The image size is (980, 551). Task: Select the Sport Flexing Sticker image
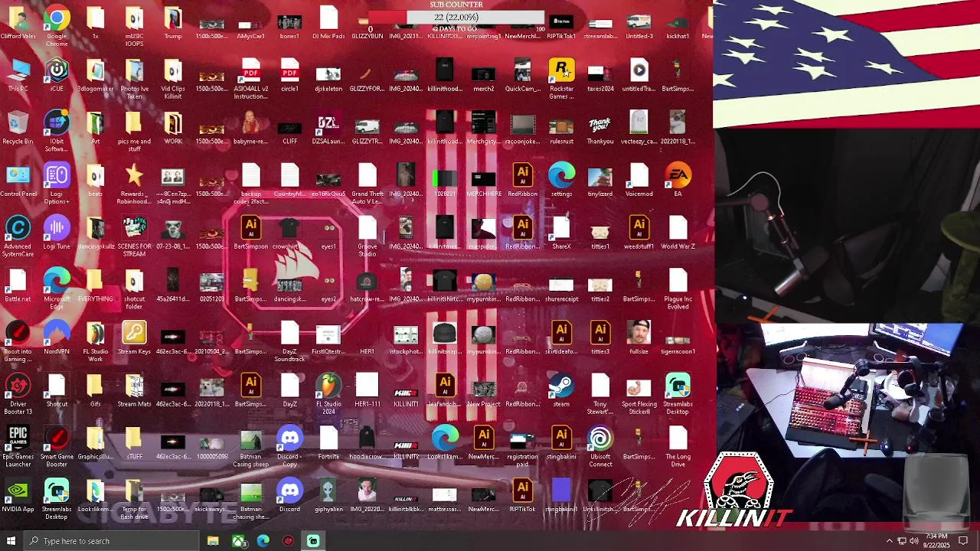tap(639, 393)
